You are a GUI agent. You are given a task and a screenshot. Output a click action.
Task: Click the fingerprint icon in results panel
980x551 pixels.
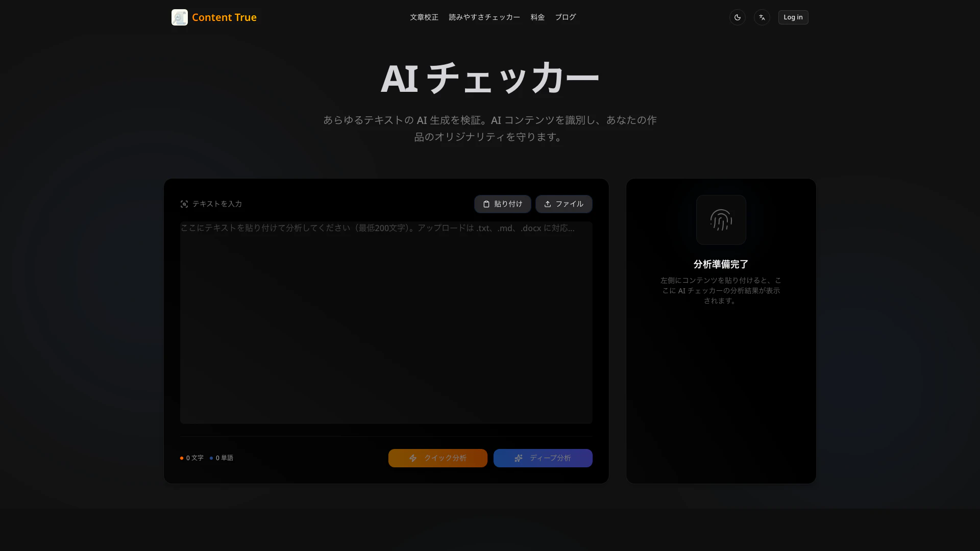tap(721, 220)
